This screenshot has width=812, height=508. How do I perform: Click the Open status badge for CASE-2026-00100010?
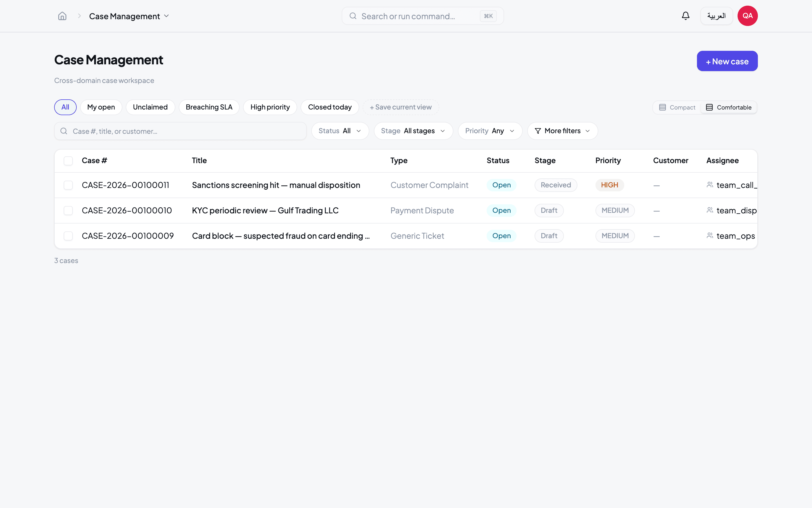tap(501, 211)
